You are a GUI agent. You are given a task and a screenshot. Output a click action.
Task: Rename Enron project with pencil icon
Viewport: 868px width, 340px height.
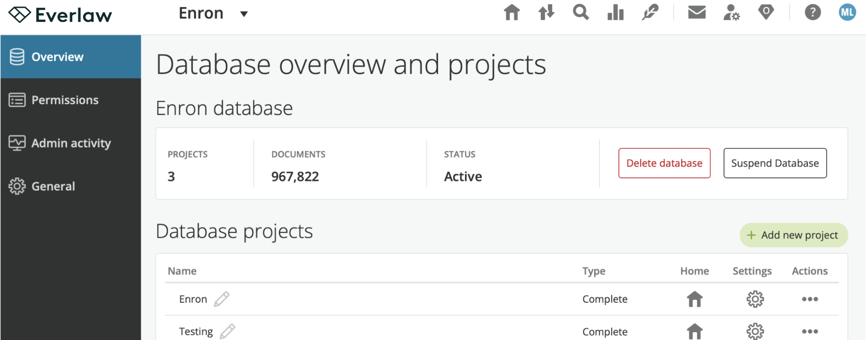[222, 299]
